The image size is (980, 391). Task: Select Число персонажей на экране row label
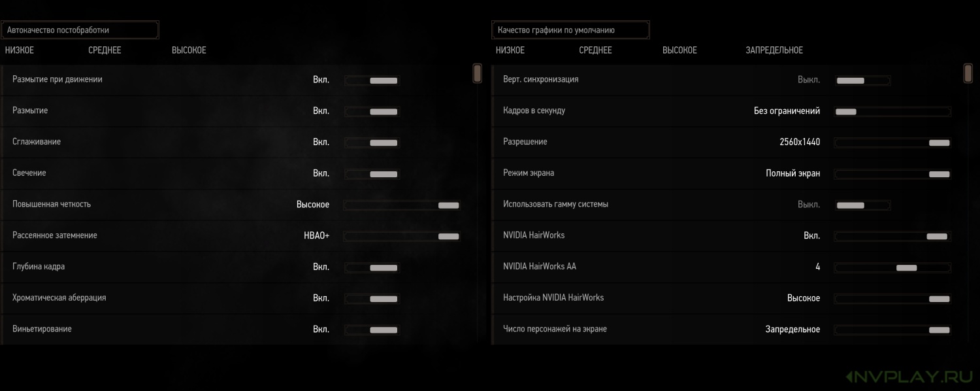click(555, 329)
